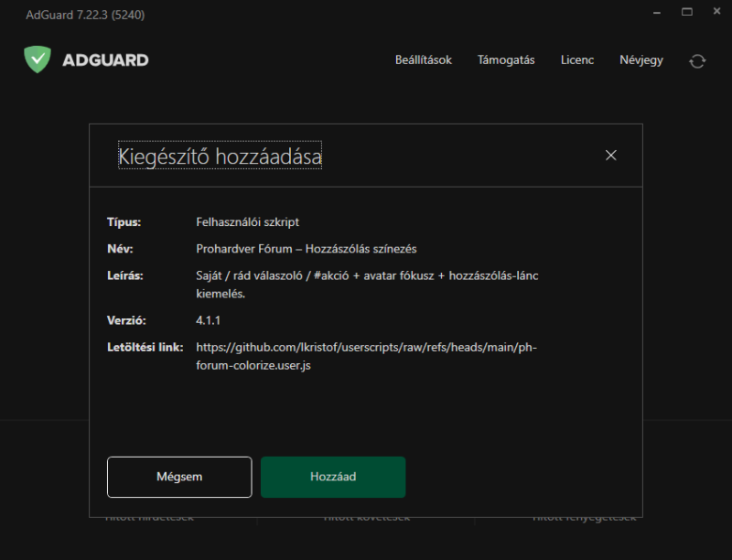This screenshot has width=732, height=560.
Task: Close the Kiegészítő hozzáadása dialog with X
Action: pyautogui.click(x=610, y=156)
